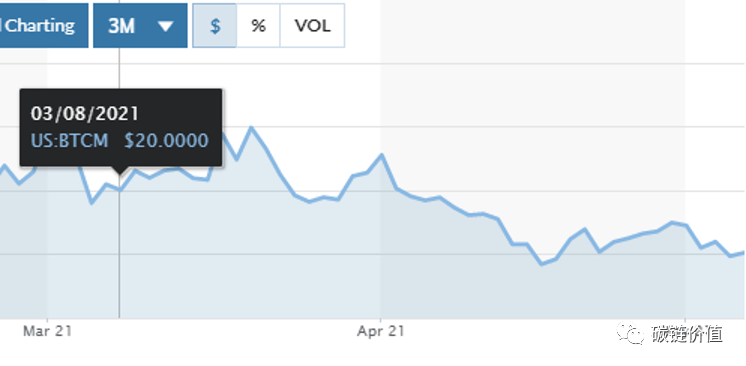Click the Charting button
This screenshot has width=746, height=366.
[44, 26]
